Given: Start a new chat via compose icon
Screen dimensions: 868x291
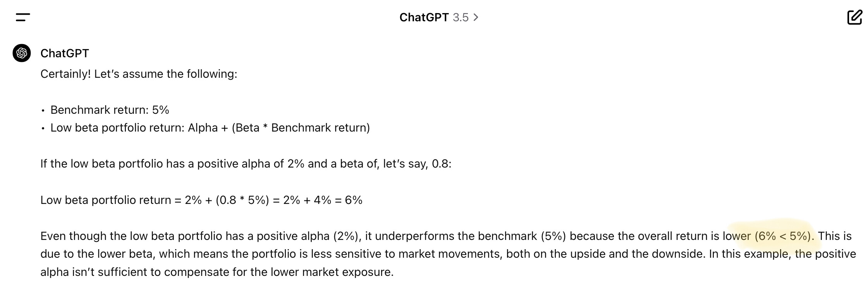Looking at the screenshot, I should point(854,17).
